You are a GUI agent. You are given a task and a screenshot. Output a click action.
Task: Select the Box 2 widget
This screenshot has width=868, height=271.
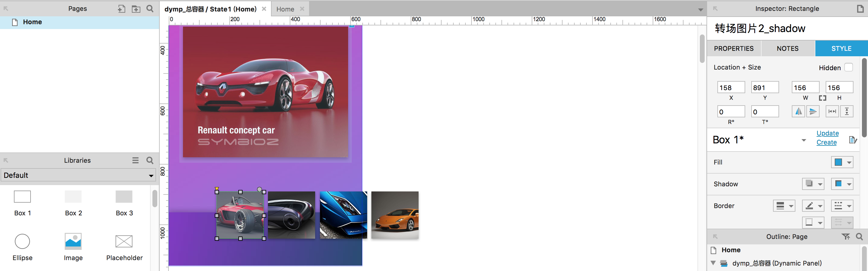click(73, 203)
